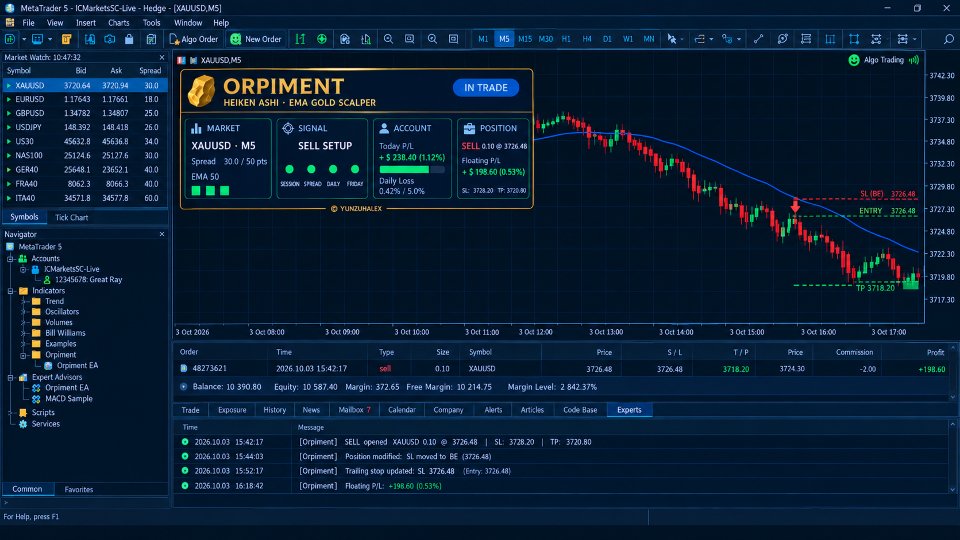Select Orpiment EA under Expert Advisors
960x540 pixels.
(67, 388)
